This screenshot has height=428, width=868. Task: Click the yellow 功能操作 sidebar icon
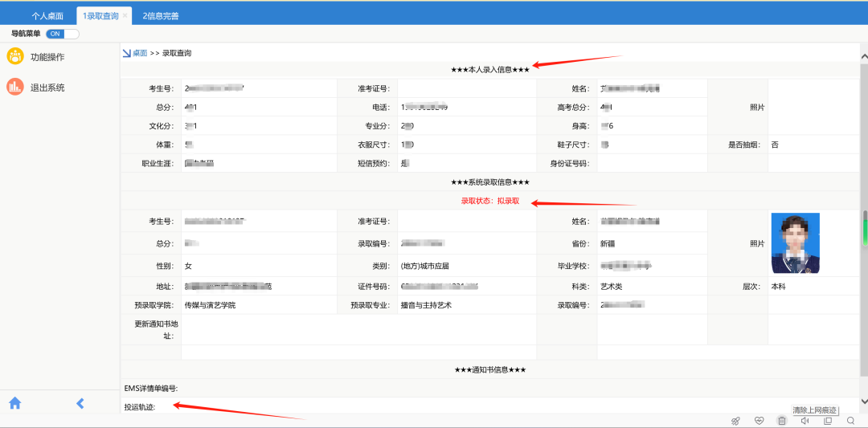click(14, 56)
